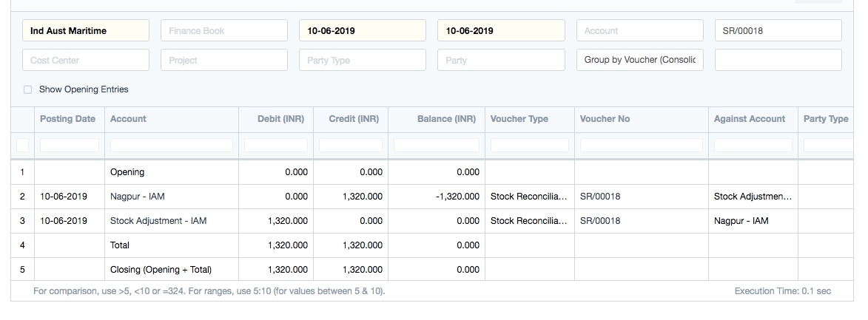Click the Cost Center filter field
Image resolution: width=868 pixels, height=320 pixels.
(x=86, y=60)
